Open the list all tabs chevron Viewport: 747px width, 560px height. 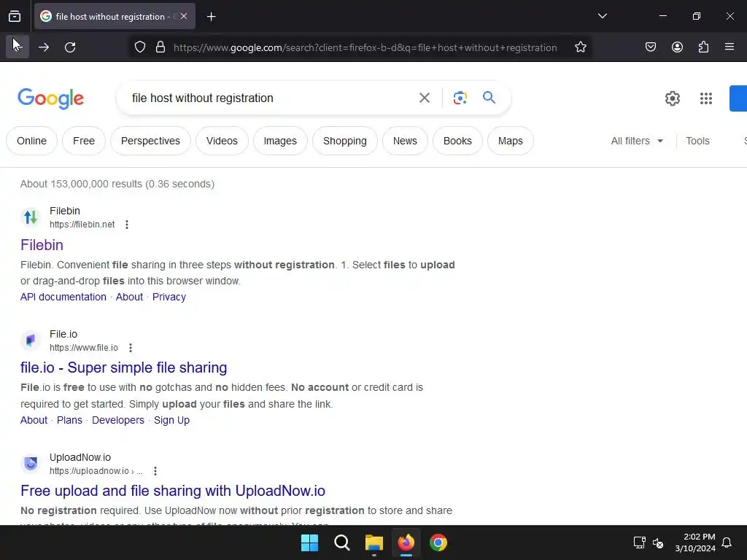point(602,16)
